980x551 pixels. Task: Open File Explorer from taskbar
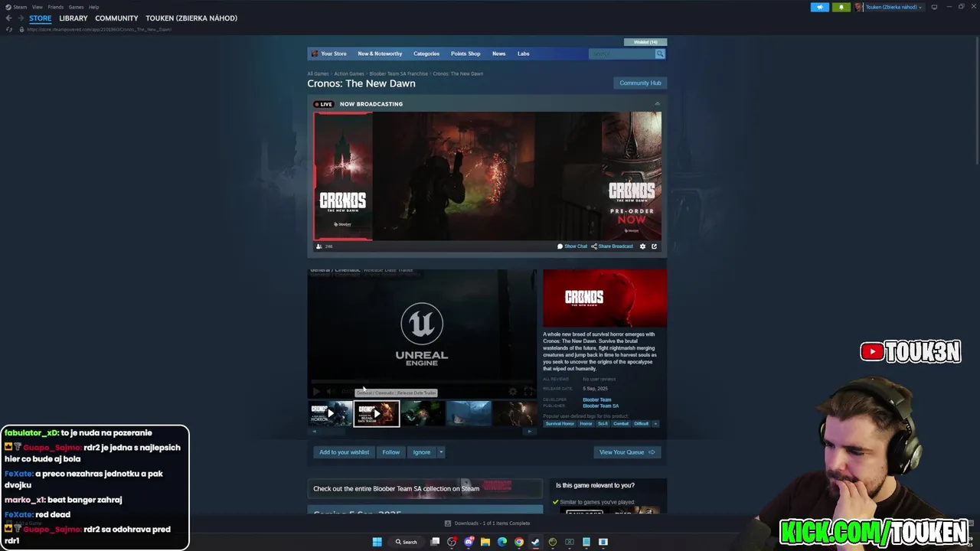pos(485,542)
